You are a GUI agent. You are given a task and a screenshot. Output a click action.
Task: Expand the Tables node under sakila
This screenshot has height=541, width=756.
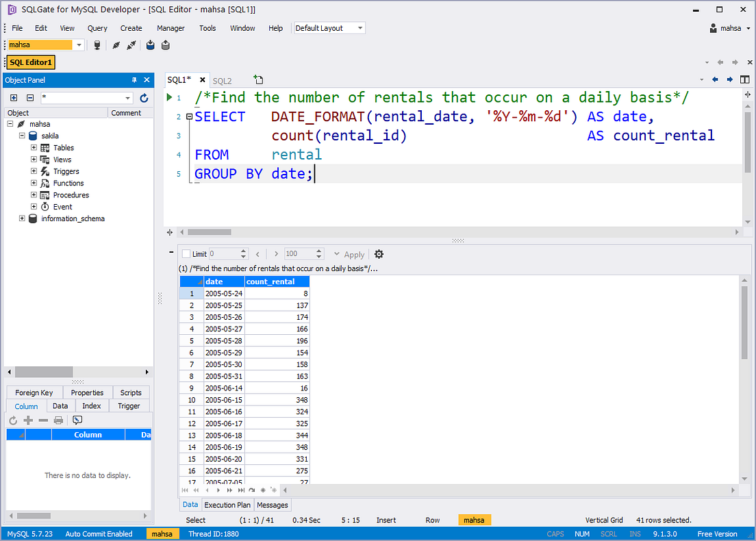[34, 147]
